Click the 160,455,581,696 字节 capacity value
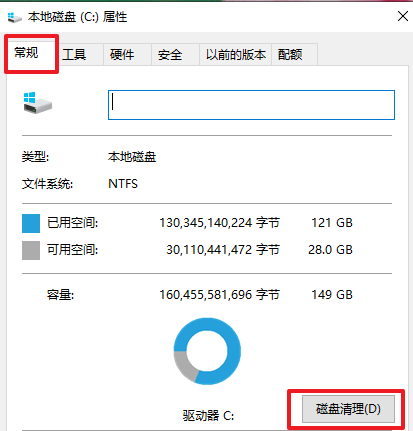 coord(219,295)
